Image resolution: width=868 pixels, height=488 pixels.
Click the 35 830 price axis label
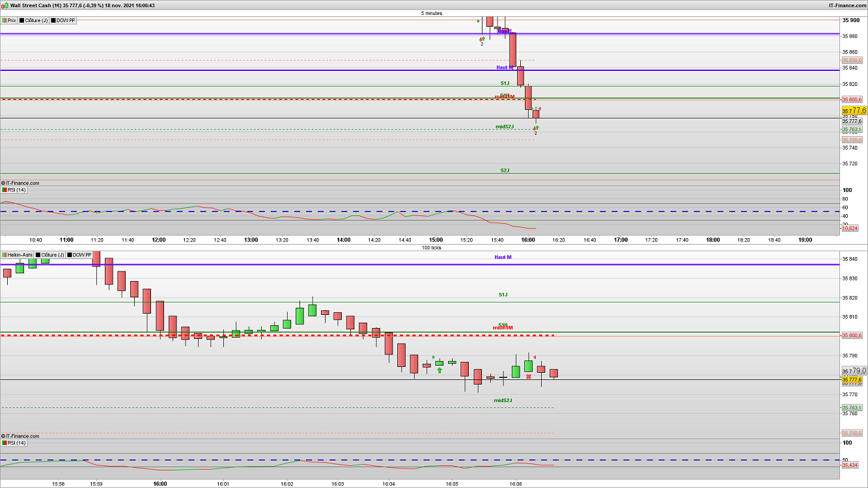(x=850, y=278)
